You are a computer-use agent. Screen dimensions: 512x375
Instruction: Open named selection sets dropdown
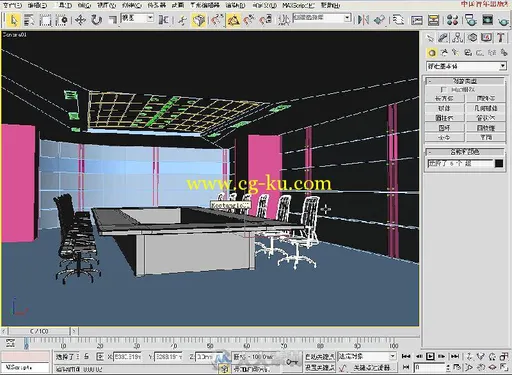[322, 18]
